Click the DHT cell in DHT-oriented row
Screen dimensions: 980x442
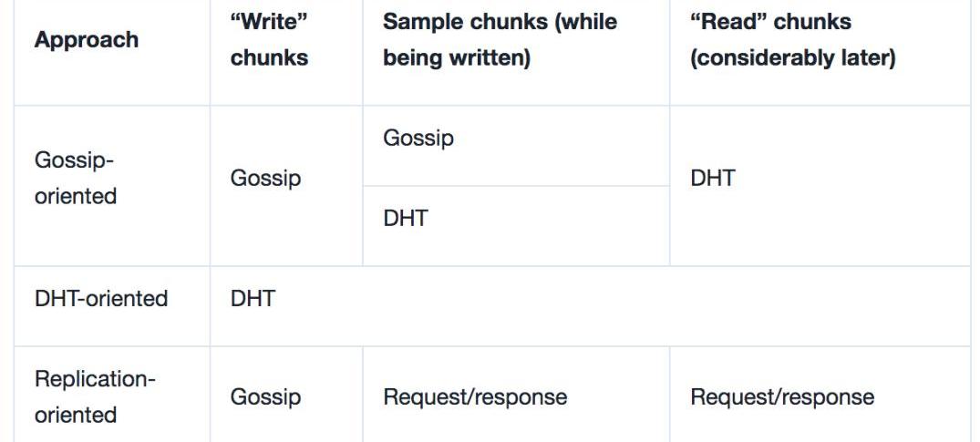(253, 299)
